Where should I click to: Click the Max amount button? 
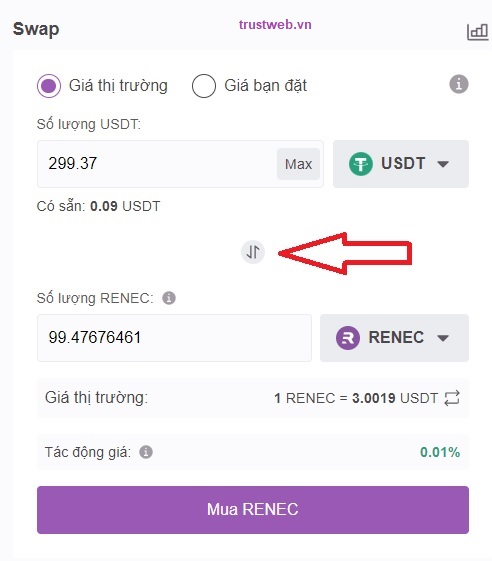coord(298,164)
